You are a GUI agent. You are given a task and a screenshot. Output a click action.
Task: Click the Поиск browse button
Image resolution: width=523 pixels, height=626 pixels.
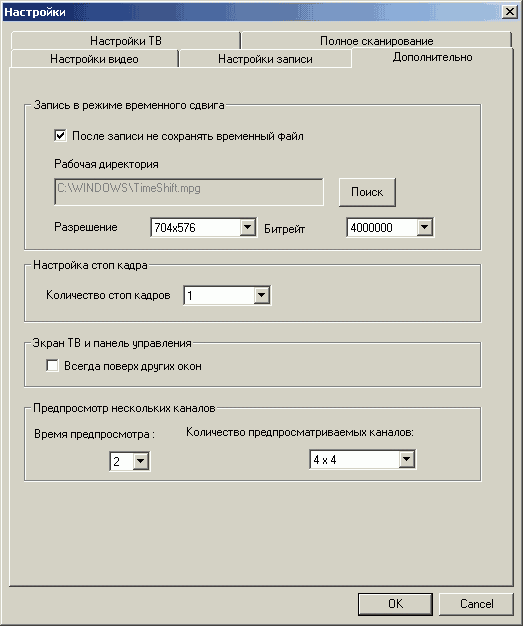point(367,192)
